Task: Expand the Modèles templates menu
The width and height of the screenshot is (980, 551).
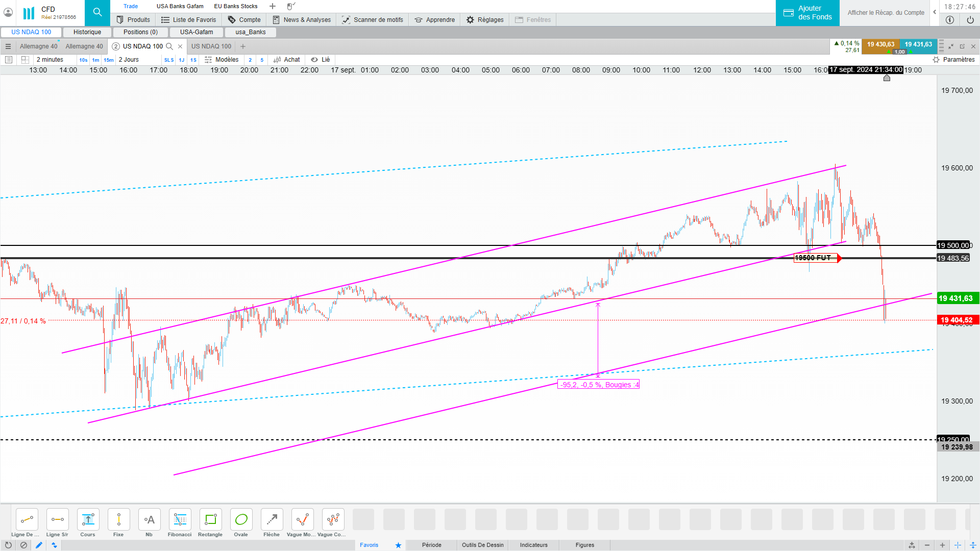Action: (222, 60)
